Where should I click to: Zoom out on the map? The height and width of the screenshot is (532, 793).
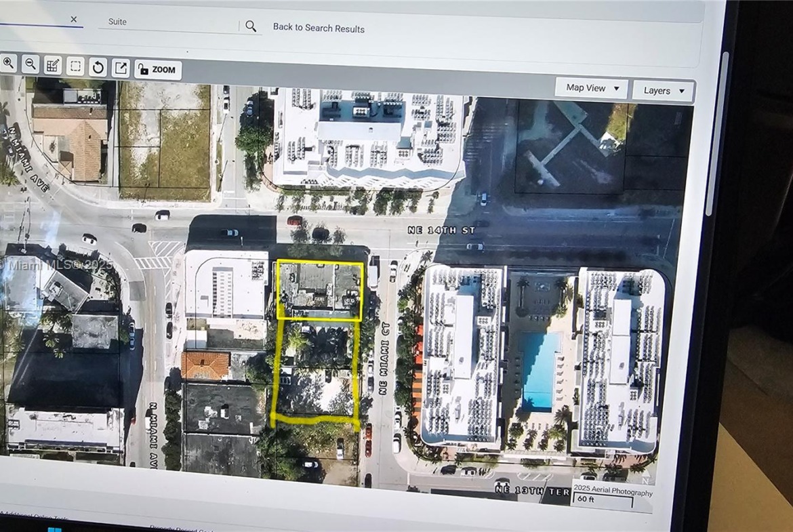pos(31,64)
